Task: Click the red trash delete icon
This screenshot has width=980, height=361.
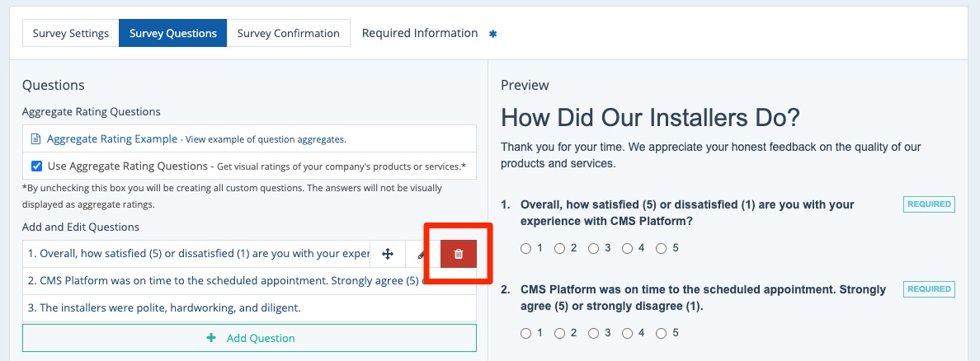Action: coord(459,255)
